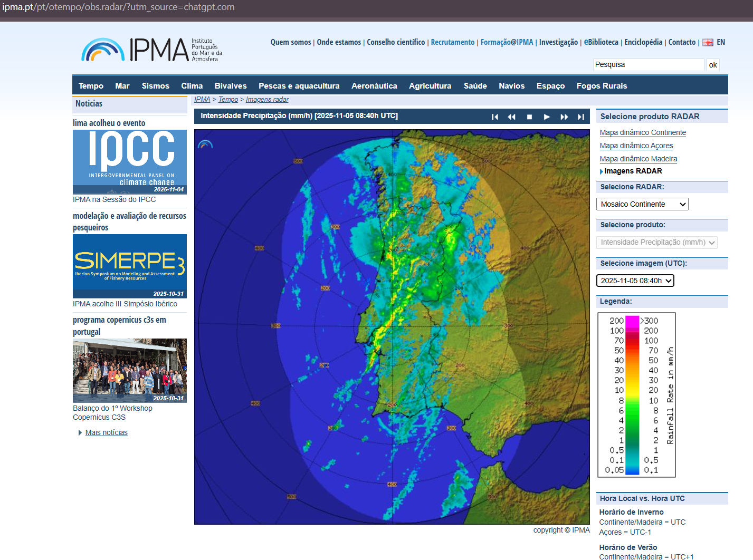Open the Fogos Rurais menu
This screenshot has width=753, height=560.
(602, 85)
